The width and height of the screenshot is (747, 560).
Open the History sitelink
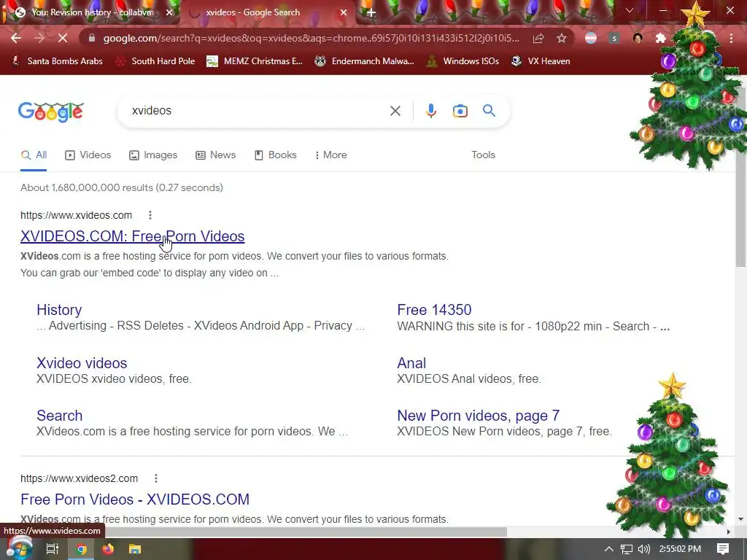tap(59, 310)
